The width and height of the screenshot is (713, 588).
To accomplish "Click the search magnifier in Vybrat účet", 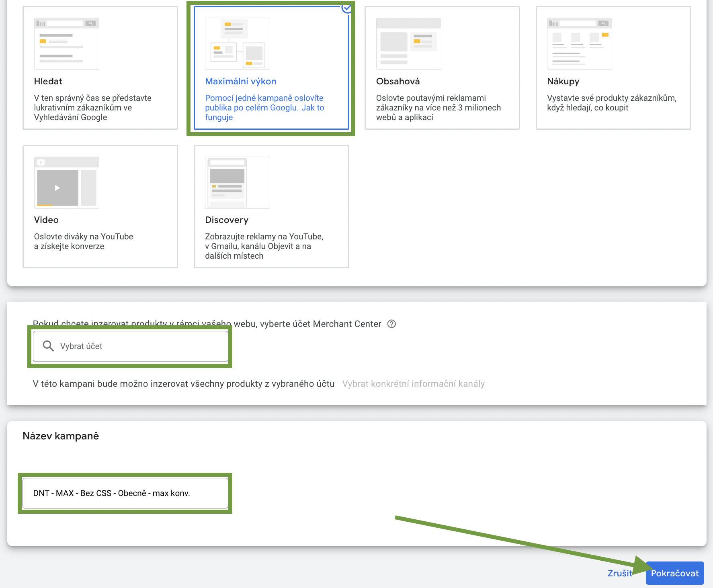I will 48,346.
